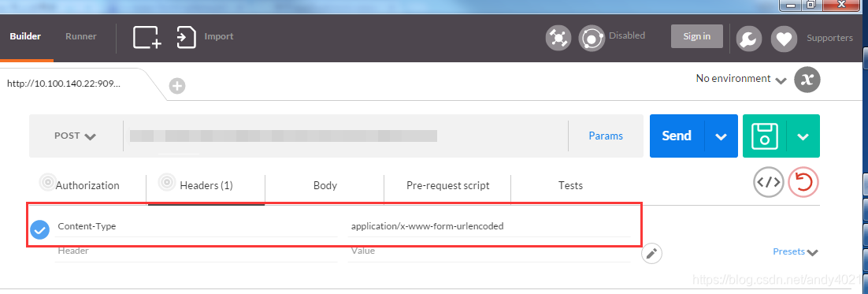Image resolution: width=868 pixels, height=294 pixels.
Task: Toggle the proxy sync Disabled icon
Action: click(592, 38)
